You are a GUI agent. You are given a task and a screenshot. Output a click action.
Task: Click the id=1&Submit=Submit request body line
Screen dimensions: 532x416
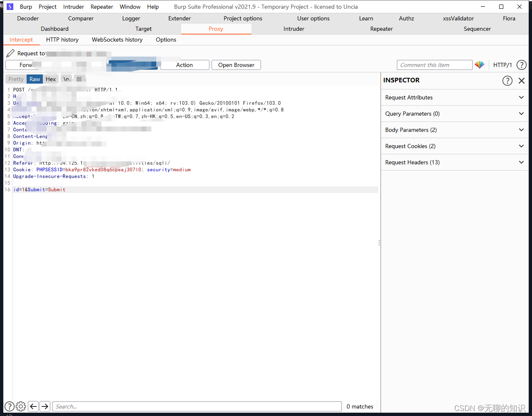[39, 190]
